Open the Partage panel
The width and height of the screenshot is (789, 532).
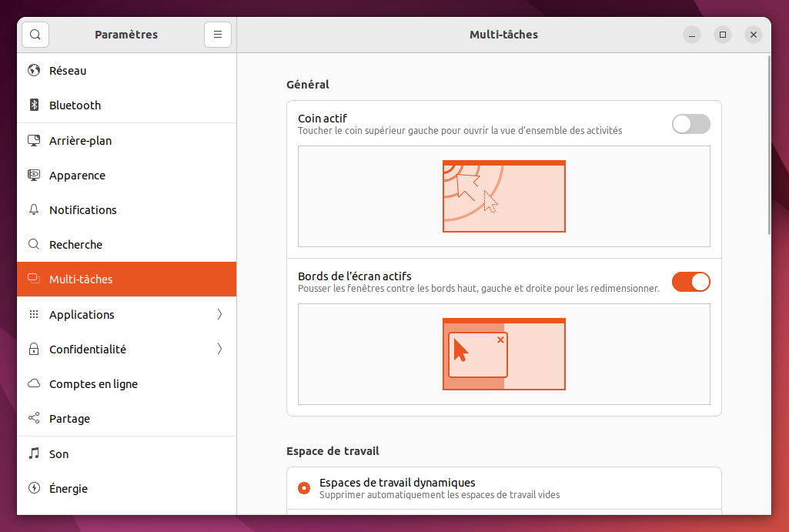tap(127, 419)
